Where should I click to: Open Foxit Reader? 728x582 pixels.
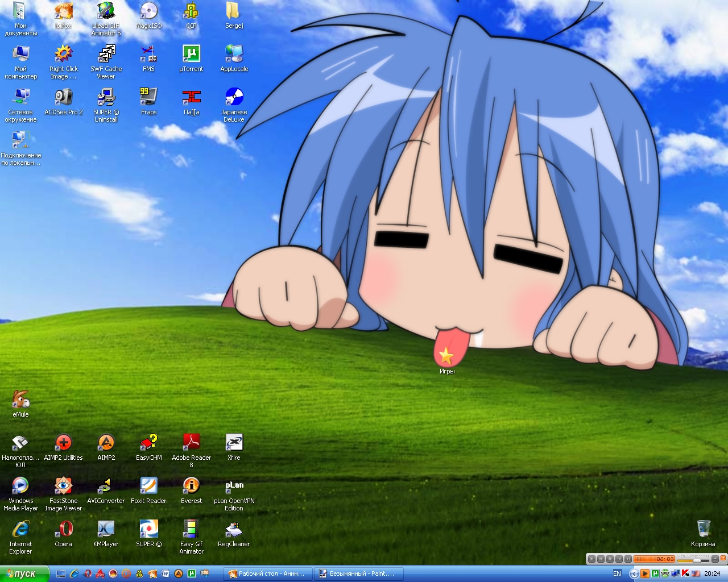coord(148,490)
